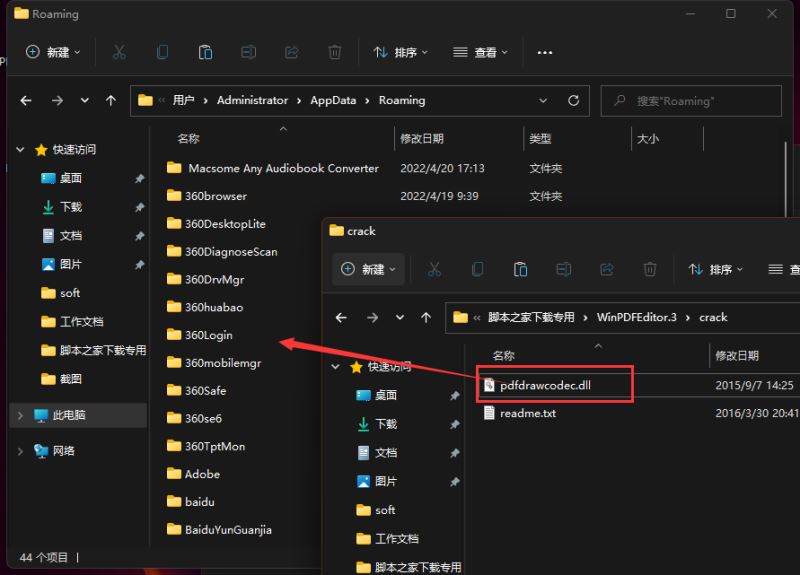Select the pdfdrawcodec.dll file
Viewport: 800px width, 575px height.
click(x=552, y=384)
